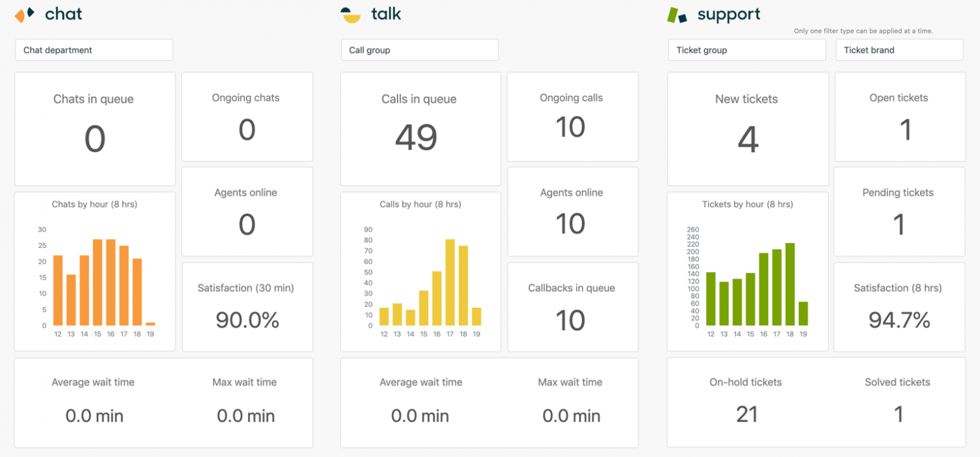Click the tallest bar in Calls by hour
Viewport: 980px width, 457px height.
point(450,280)
